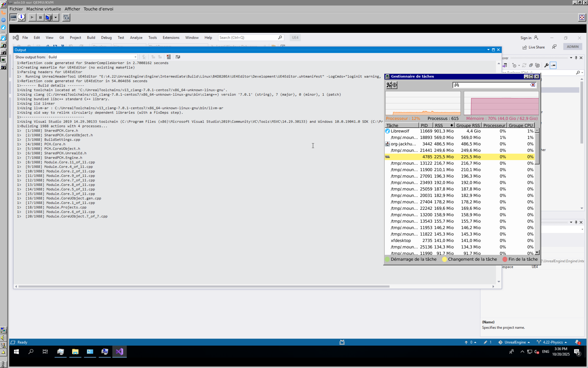This screenshot has height=368, width=588.
Task: Clear the task manager filter field
Action: [x=533, y=85]
